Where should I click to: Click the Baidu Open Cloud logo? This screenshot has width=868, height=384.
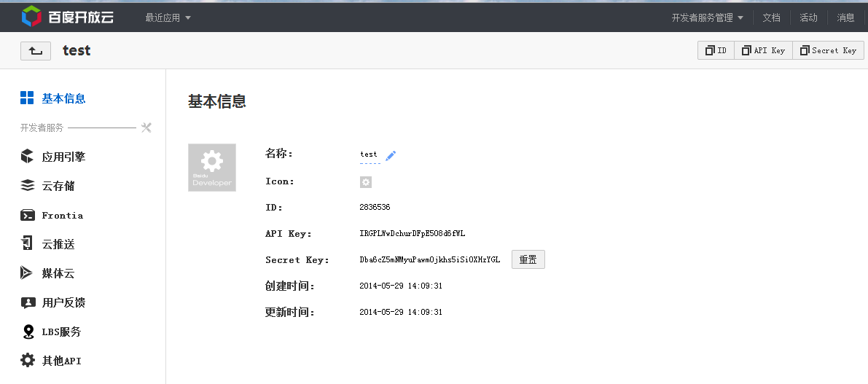(68, 17)
